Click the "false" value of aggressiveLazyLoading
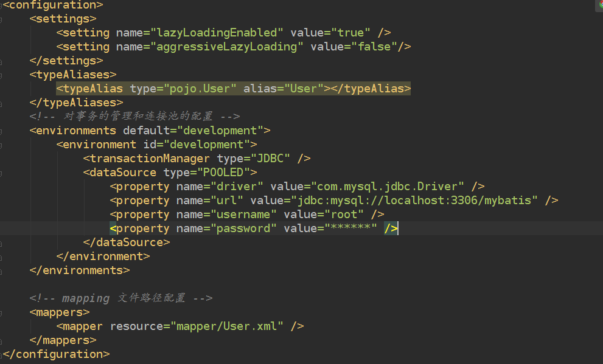This screenshot has width=603, height=364. point(374,47)
